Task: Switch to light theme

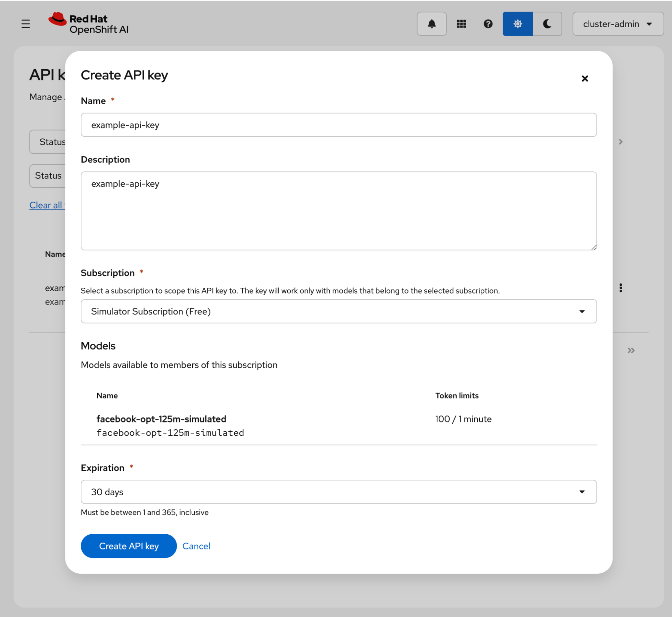Action: [517, 24]
